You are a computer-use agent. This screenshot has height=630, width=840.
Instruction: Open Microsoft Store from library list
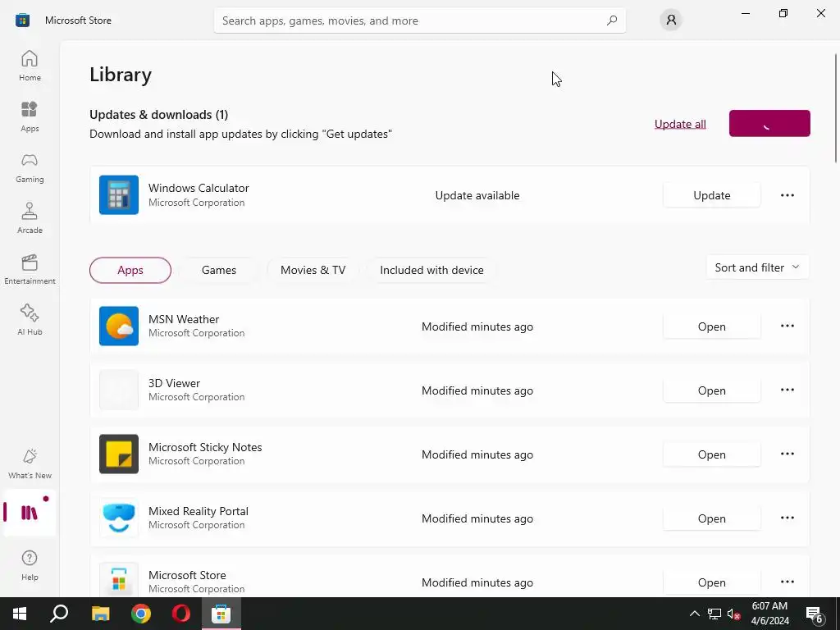point(711,582)
